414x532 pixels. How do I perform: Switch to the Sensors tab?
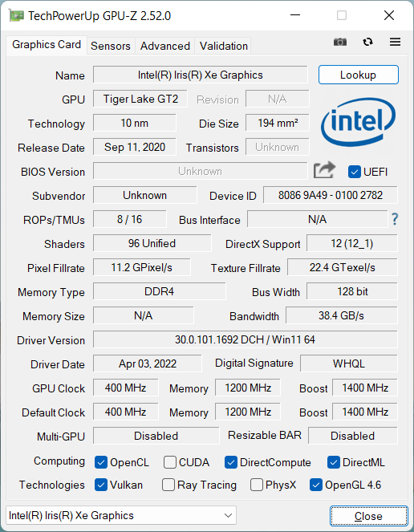tap(111, 46)
